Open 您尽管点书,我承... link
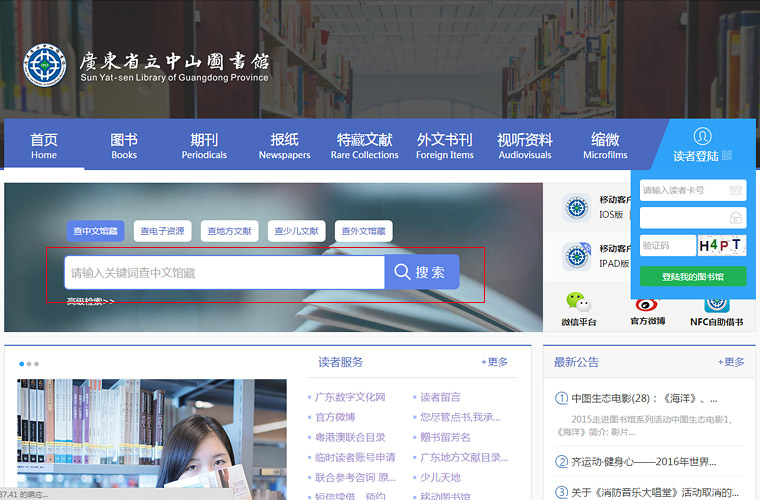The width and height of the screenshot is (760, 500). (x=460, y=417)
